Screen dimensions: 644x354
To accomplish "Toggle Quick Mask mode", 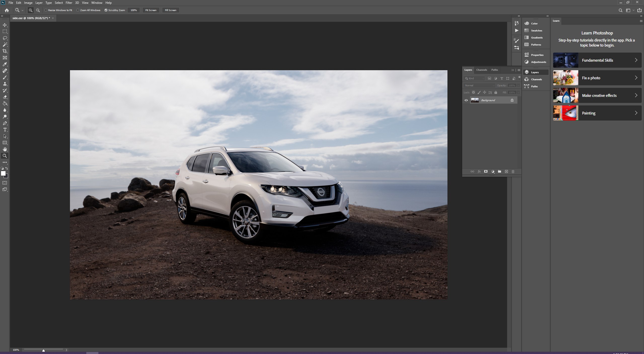I will click(5, 183).
